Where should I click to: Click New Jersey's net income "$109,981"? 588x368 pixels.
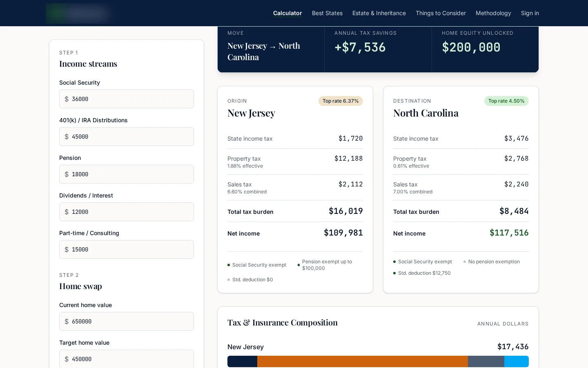click(x=343, y=233)
